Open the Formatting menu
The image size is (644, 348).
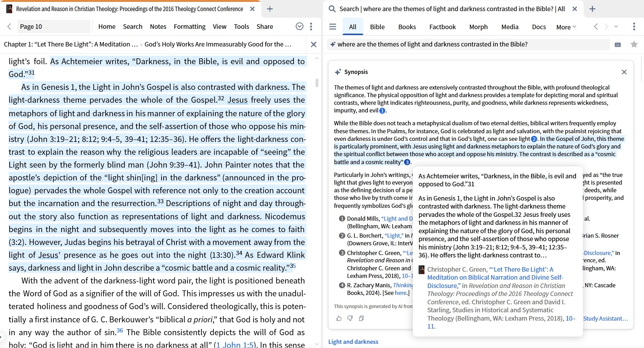click(x=190, y=26)
